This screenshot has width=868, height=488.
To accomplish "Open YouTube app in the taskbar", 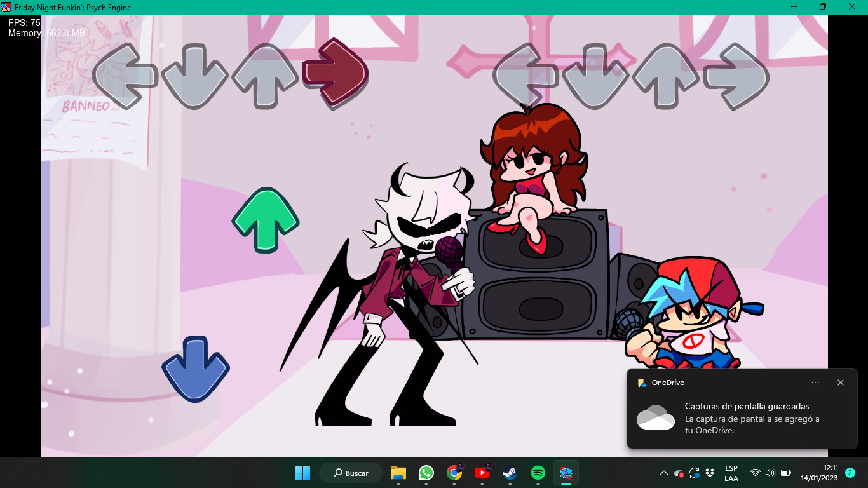I will click(482, 473).
